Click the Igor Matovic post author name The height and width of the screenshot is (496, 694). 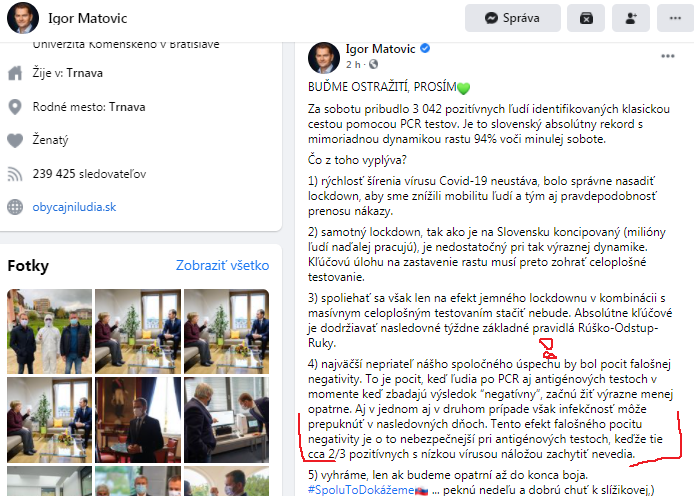click(x=381, y=49)
